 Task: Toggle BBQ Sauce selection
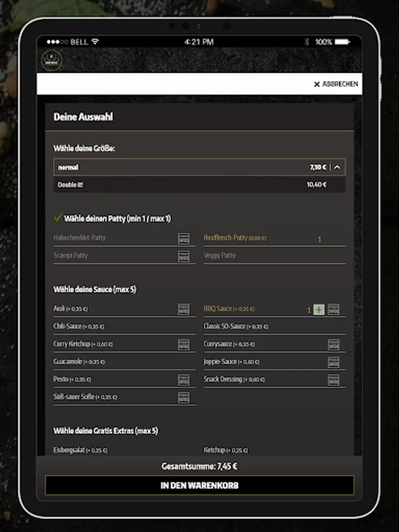[229, 309]
